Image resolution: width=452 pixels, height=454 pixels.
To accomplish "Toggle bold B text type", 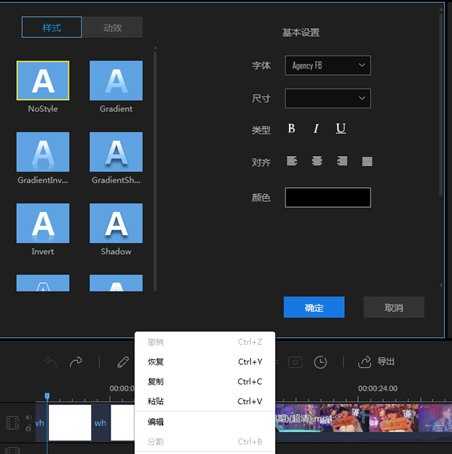I will coord(292,128).
